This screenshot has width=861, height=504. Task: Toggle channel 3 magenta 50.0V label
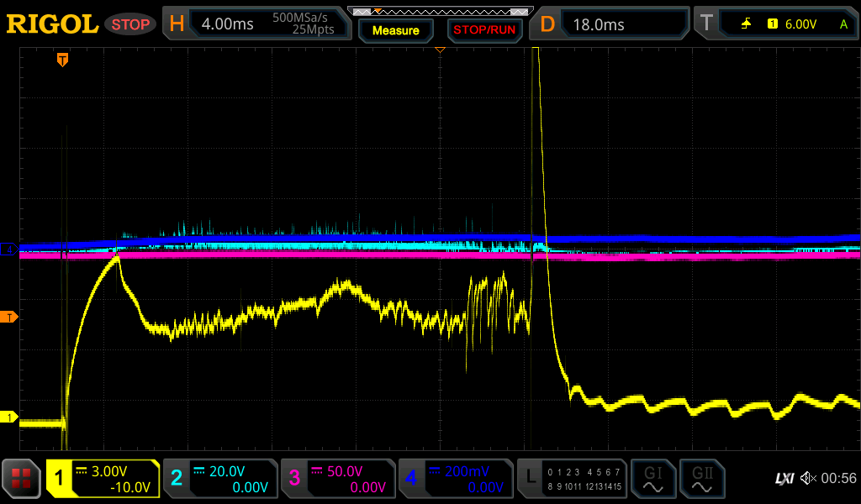click(x=338, y=479)
